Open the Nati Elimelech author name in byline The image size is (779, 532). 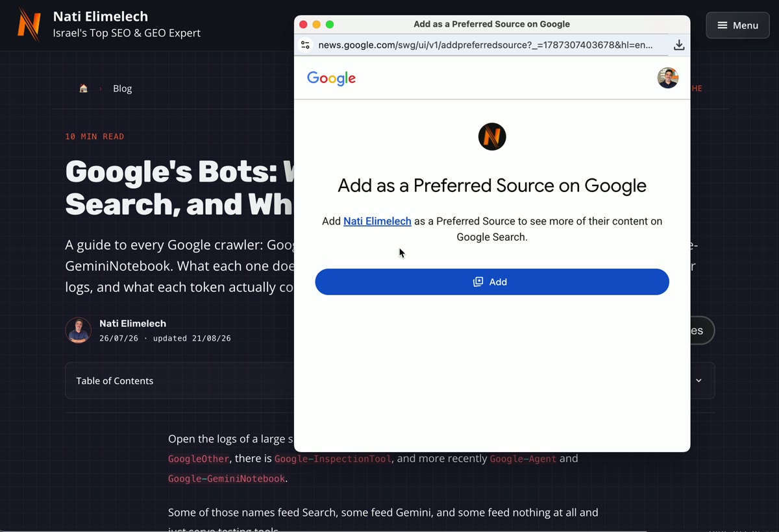(x=132, y=323)
